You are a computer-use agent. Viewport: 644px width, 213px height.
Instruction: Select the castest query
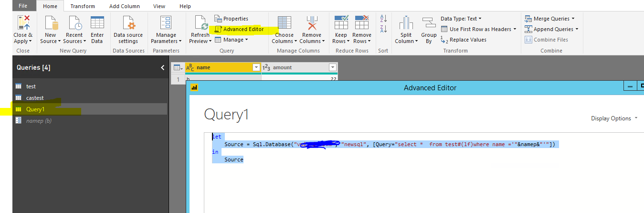tap(90, 98)
